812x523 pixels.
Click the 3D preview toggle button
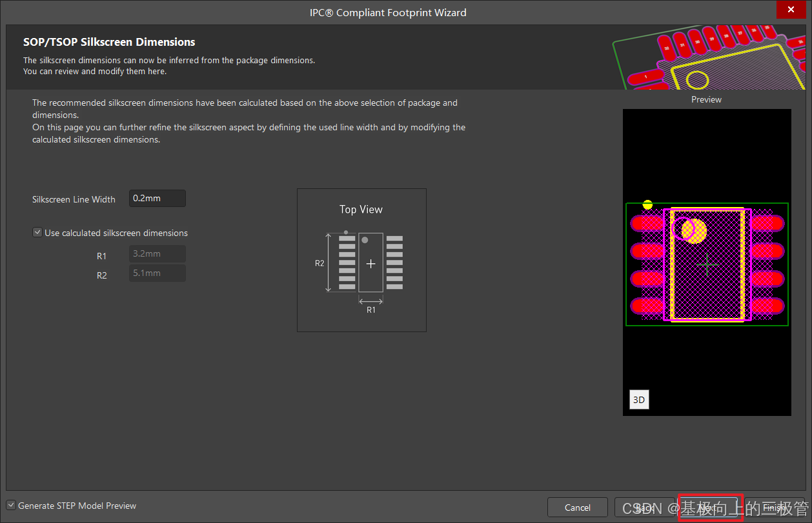click(639, 399)
